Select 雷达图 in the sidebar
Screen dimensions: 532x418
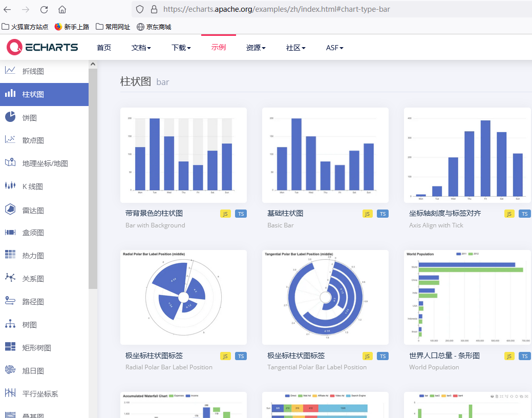click(44, 211)
